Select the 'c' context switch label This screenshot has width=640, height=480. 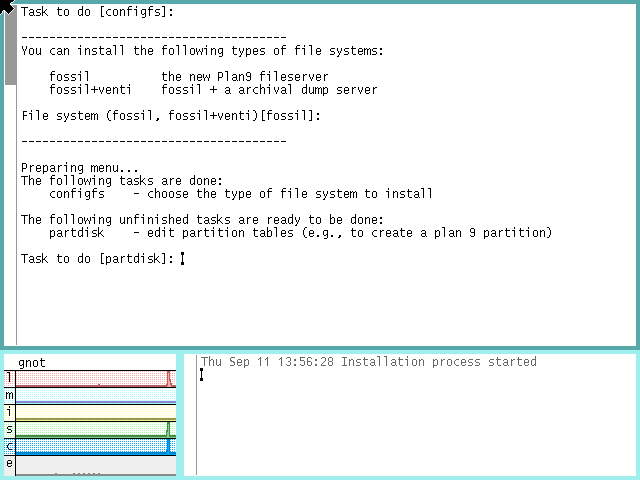click(x=9, y=446)
